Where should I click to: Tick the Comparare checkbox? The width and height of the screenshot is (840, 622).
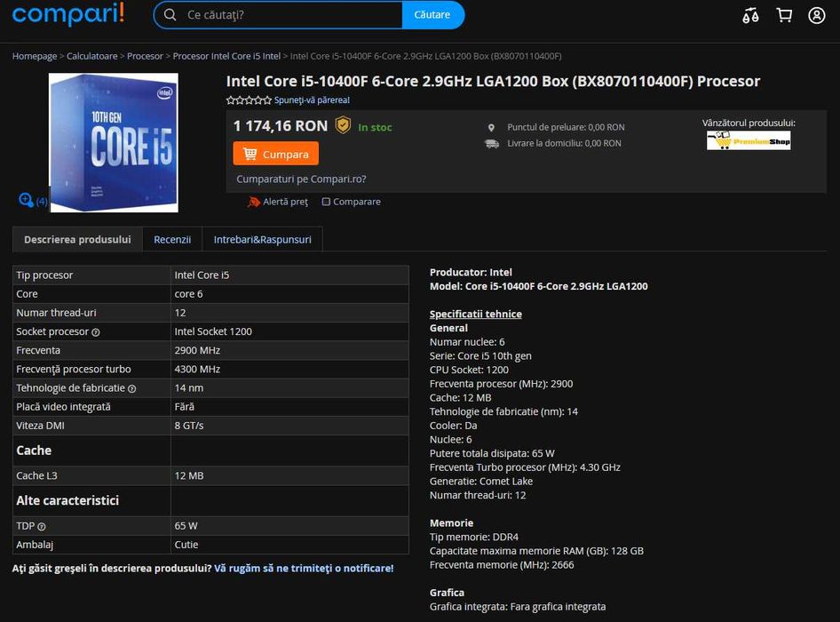point(326,202)
